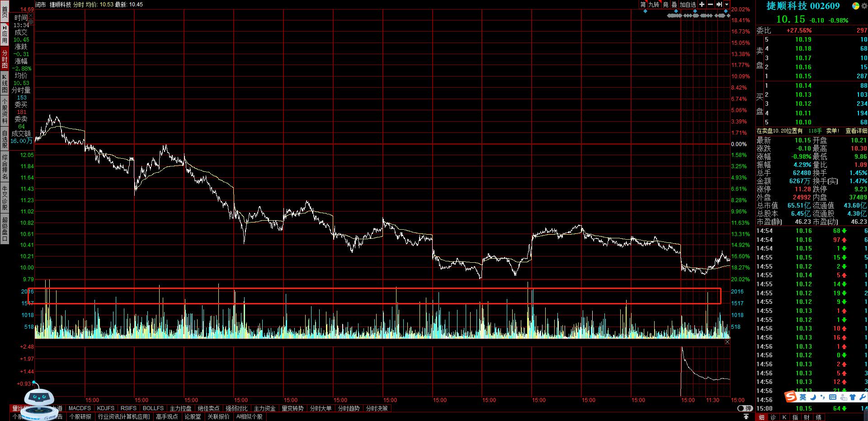The width and height of the screenshot is (868, 421).
Task: Toggle the Sogou 英 language mode
Action: tap(803, 397)
